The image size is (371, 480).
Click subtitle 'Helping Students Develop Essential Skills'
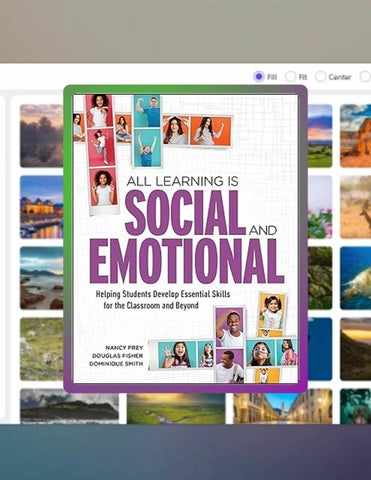[x=163, y=294]
